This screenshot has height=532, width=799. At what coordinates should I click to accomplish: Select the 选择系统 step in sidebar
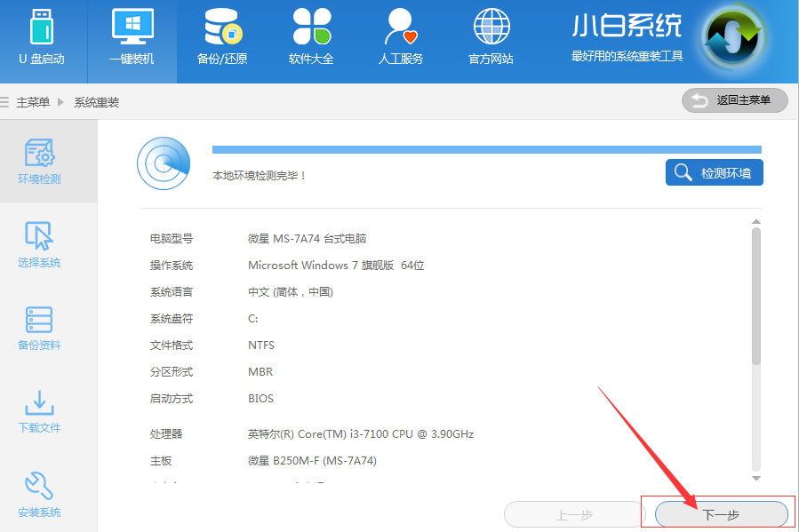coord(39,245)
